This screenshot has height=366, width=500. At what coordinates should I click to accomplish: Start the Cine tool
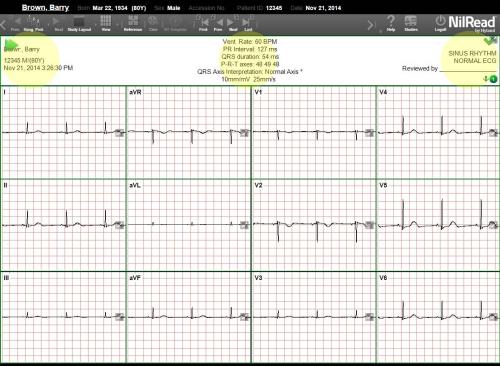click(153, 23)
